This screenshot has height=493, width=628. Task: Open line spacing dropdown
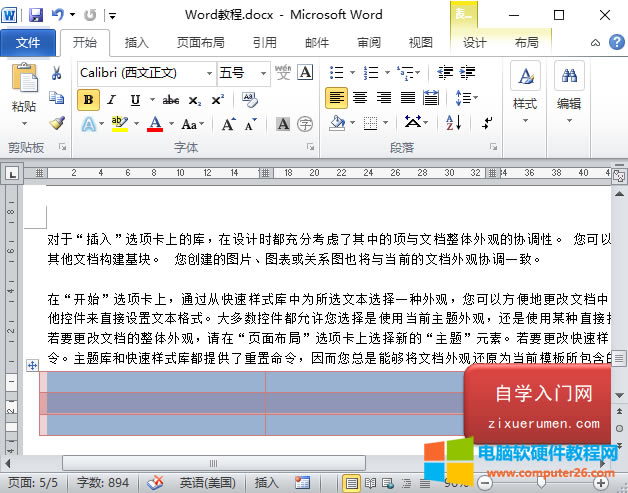(467, 97)
